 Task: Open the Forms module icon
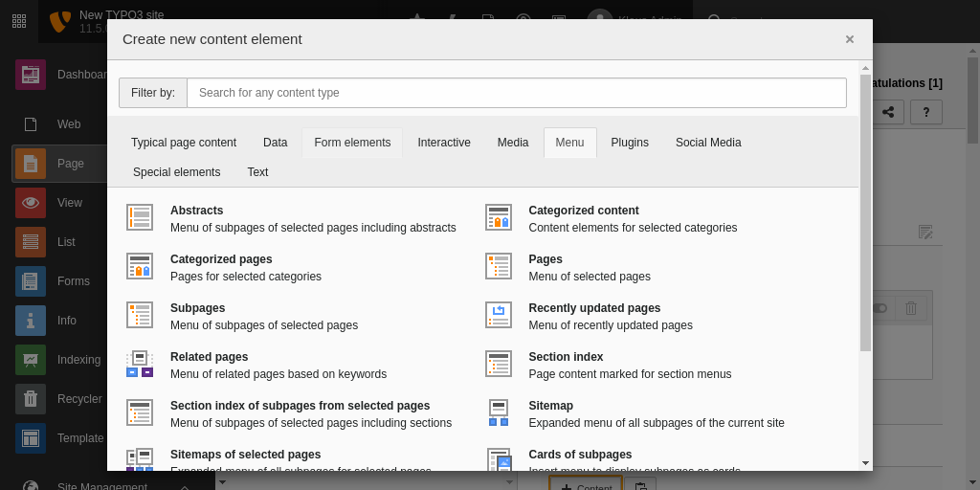coord(31,281)
